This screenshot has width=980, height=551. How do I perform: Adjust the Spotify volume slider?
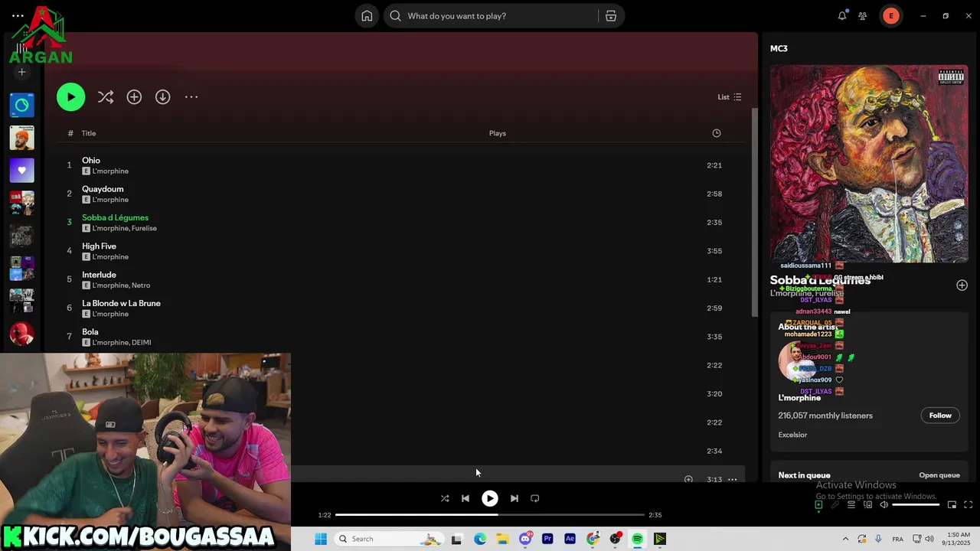click(x=916, y=504)
